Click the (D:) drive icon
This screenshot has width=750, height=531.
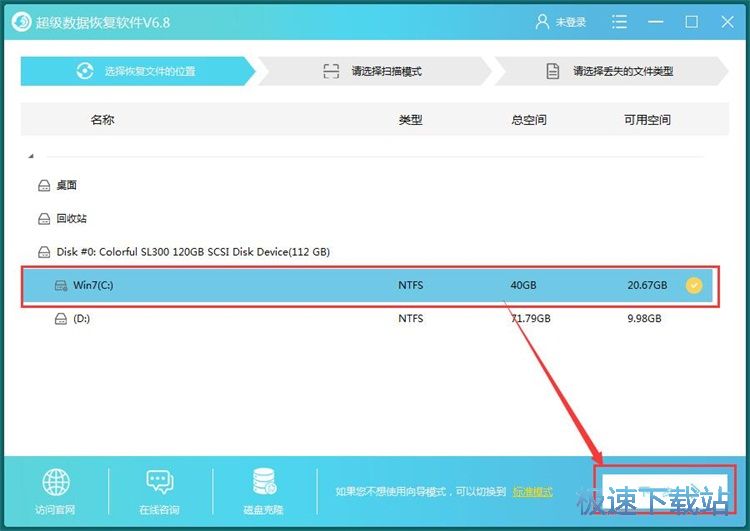click(x=61, y=319)
